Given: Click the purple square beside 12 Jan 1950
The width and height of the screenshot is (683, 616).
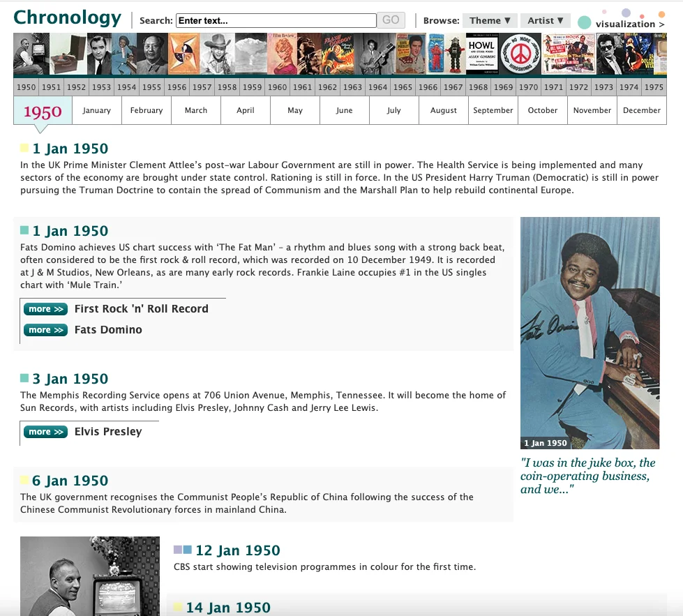Looking at the screenshot, I should (178, 549).
